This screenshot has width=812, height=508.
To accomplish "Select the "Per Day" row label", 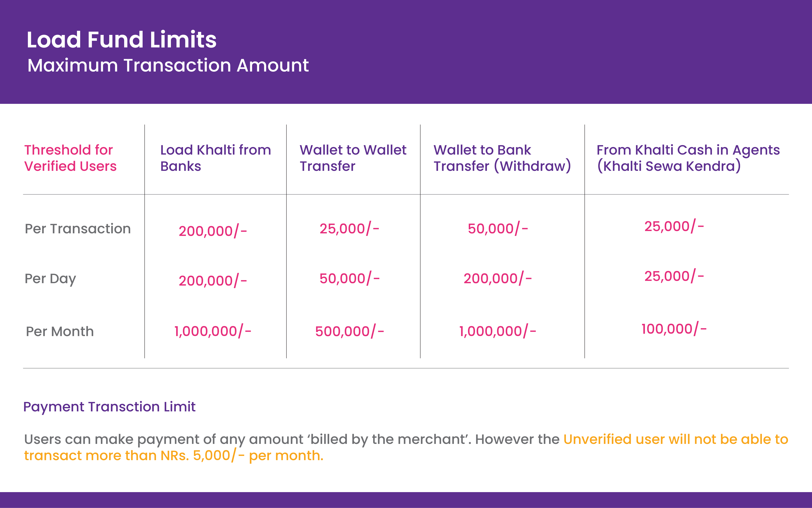I will tap(50, 278).
